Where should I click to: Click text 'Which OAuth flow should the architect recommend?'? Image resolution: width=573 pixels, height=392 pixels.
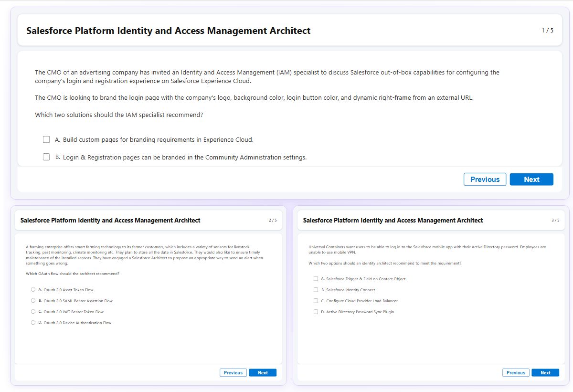(x=73, y=274)
